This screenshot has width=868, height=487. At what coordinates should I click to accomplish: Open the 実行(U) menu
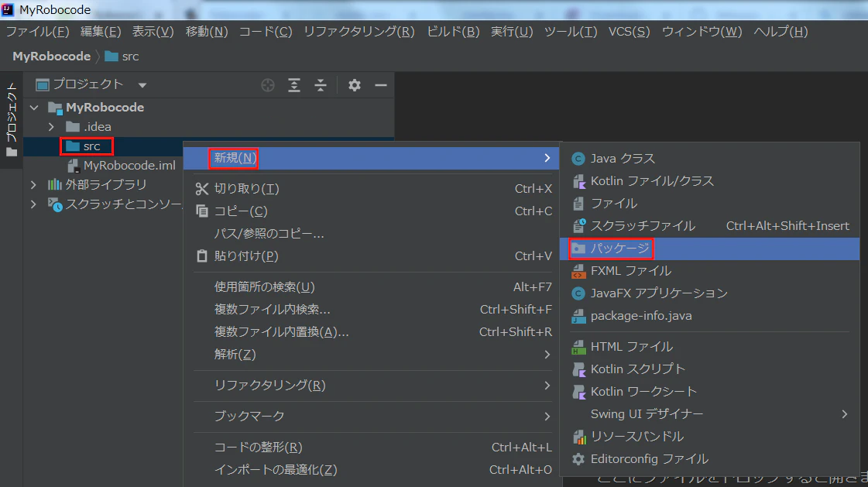[x=512, y=32]
